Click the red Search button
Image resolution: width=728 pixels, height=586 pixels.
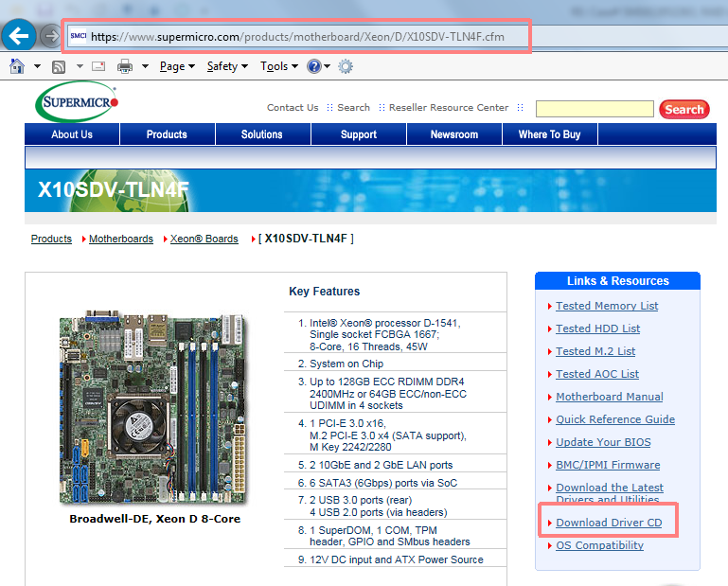[x=684, y=110]
